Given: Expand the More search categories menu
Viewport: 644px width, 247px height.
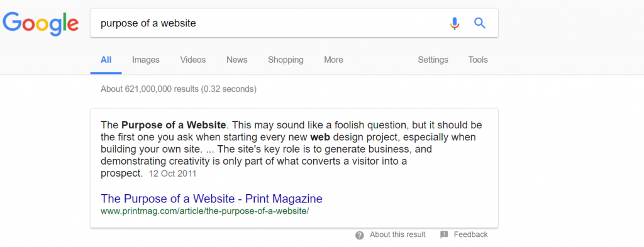Looking at the screenshot, I should click(333, 60).
